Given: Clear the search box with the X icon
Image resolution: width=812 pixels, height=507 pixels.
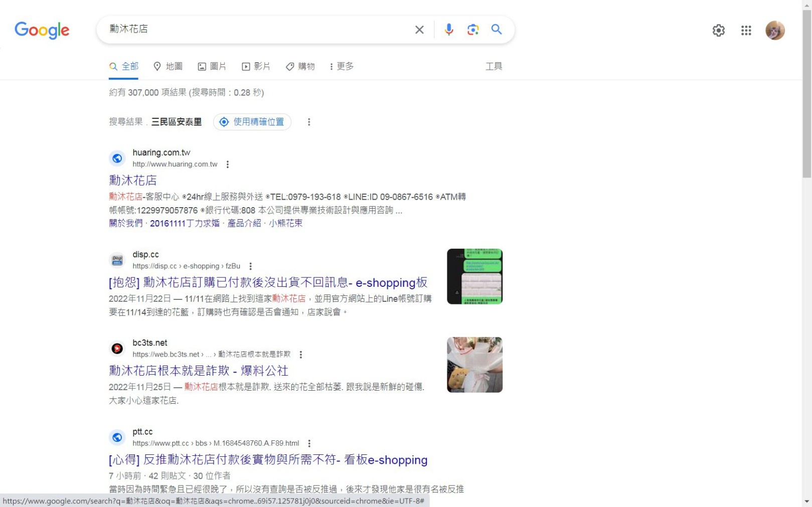Looking at the screenshot, I should pos(419,30).
